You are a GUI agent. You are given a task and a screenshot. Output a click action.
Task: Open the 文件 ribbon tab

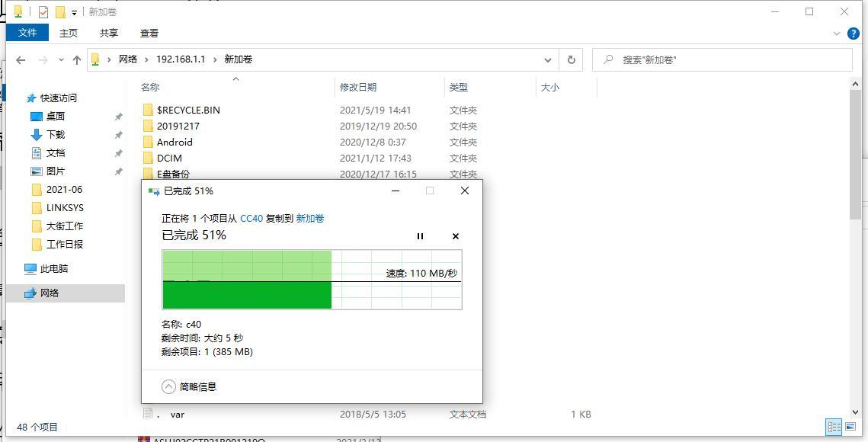pyautogui.click(x=27, y=34)
